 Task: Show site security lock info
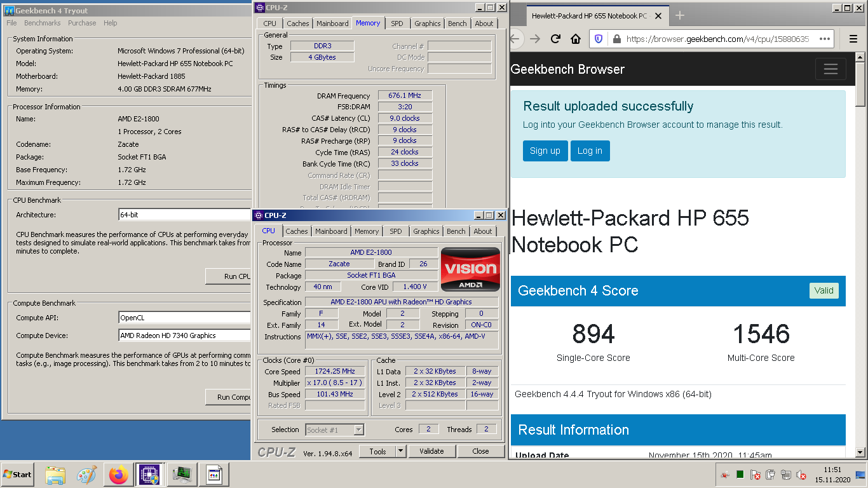click(x=616, y=39)
